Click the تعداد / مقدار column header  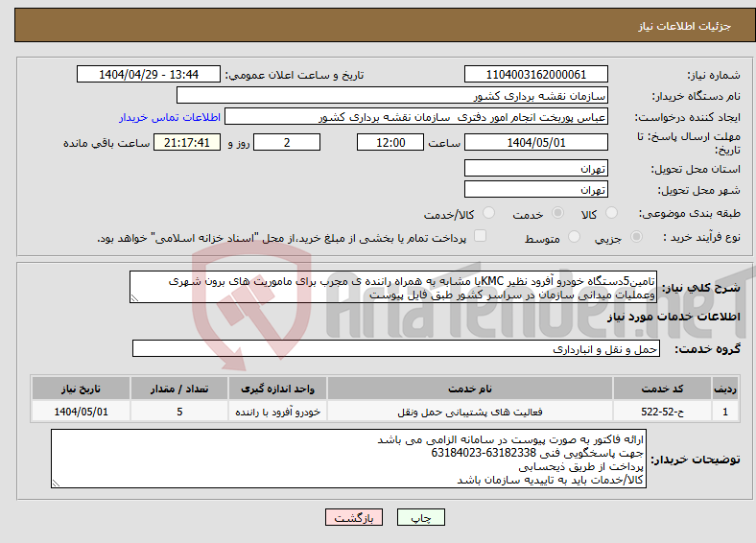pos(179,389)
